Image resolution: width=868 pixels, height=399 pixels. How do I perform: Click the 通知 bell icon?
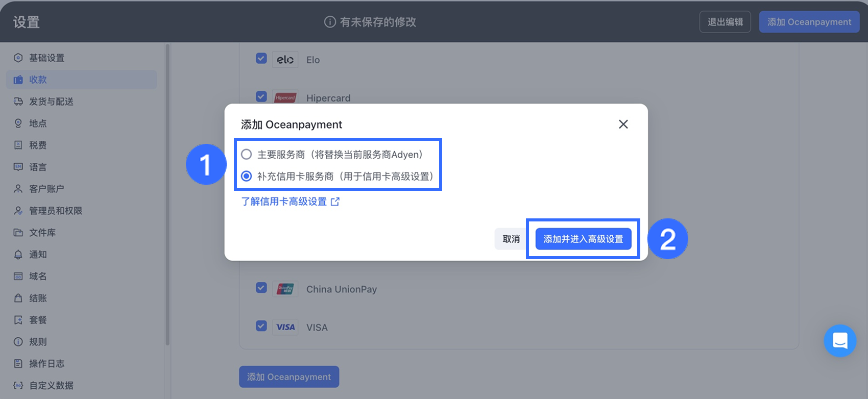coord(18,255)
